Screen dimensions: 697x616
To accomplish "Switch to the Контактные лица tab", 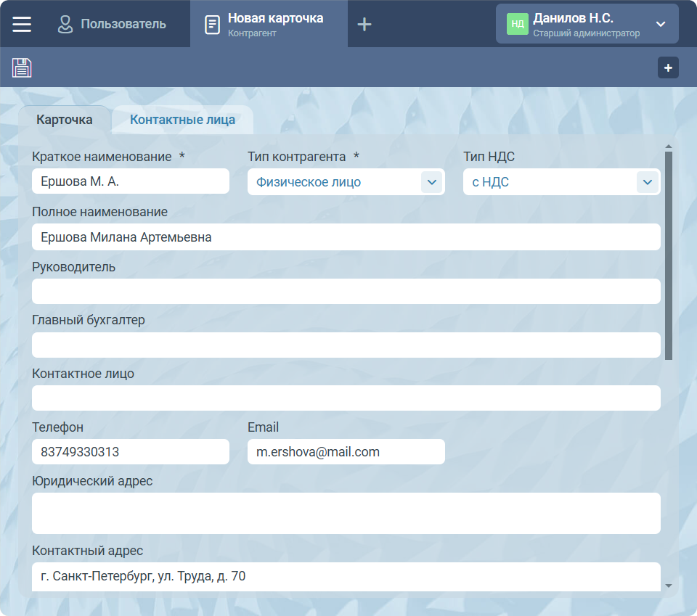I will [182, 120].
